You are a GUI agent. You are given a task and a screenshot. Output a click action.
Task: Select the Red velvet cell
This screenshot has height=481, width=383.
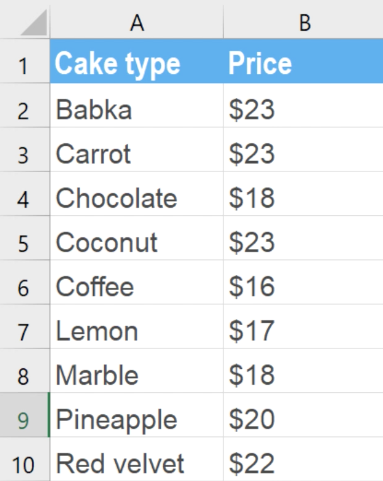[137, 459]
